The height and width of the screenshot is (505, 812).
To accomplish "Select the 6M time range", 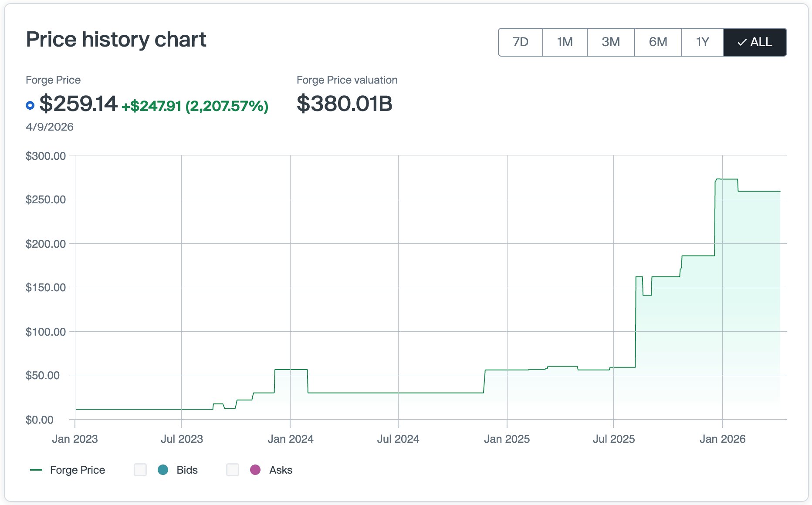I will [657, 42].
